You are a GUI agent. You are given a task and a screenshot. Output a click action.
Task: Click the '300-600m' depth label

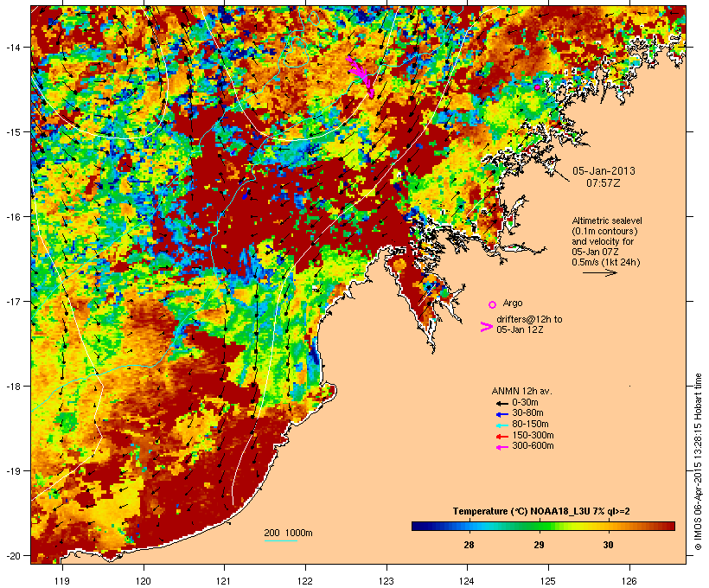[x=533, y=446]
